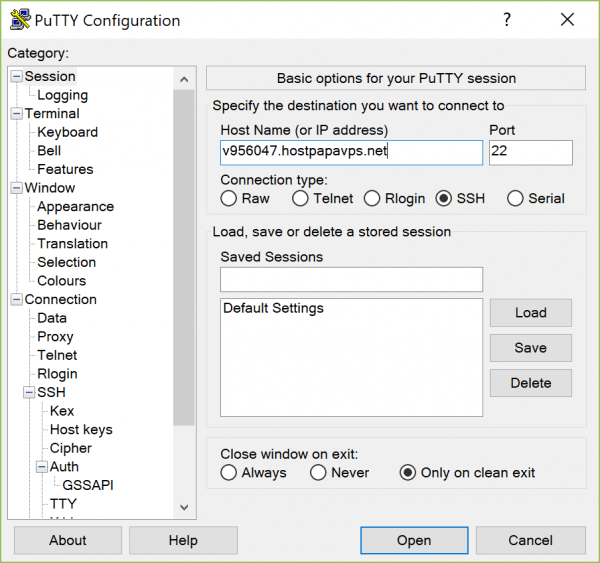
Task: Open the SSH category in tree
Action: pyautogui.click(x=51, y=392)
